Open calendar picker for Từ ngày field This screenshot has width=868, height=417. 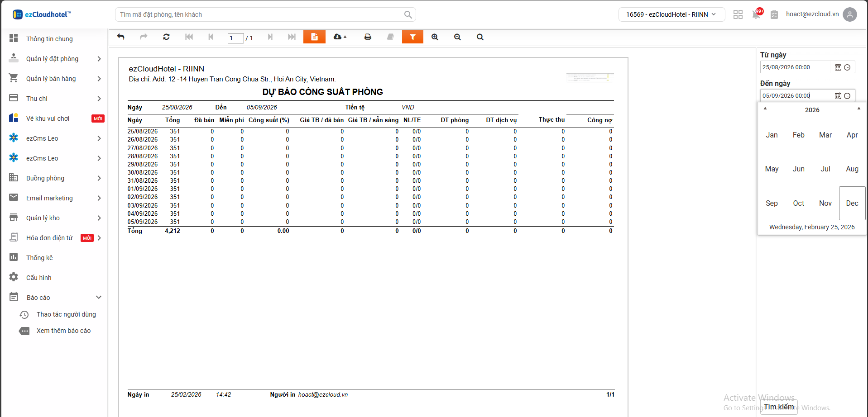point(838,67)
